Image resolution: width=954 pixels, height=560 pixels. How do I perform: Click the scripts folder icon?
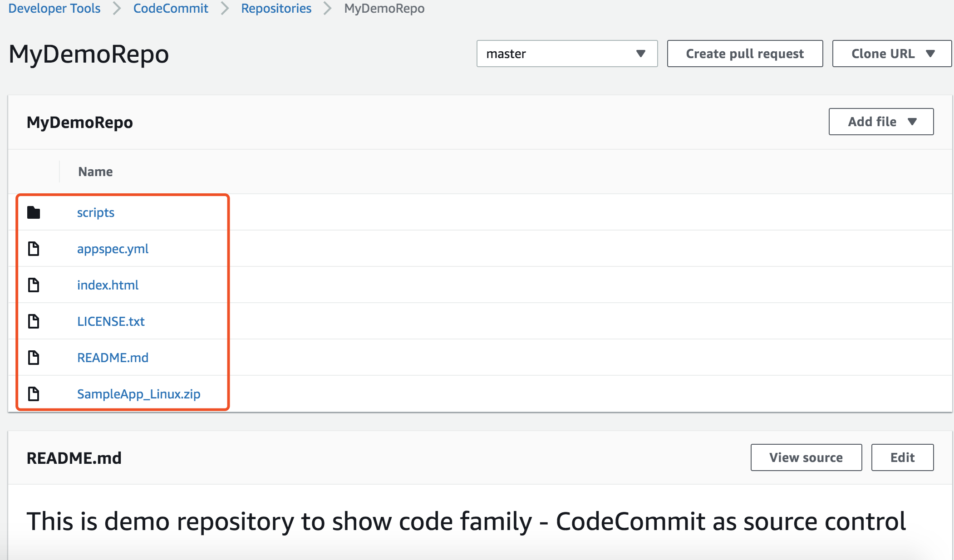[34, 212]
